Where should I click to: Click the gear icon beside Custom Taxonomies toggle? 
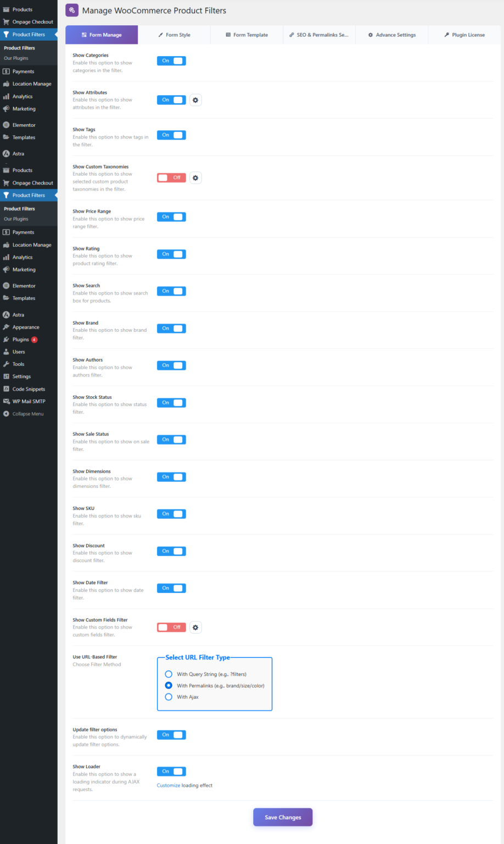click(195, 178)
